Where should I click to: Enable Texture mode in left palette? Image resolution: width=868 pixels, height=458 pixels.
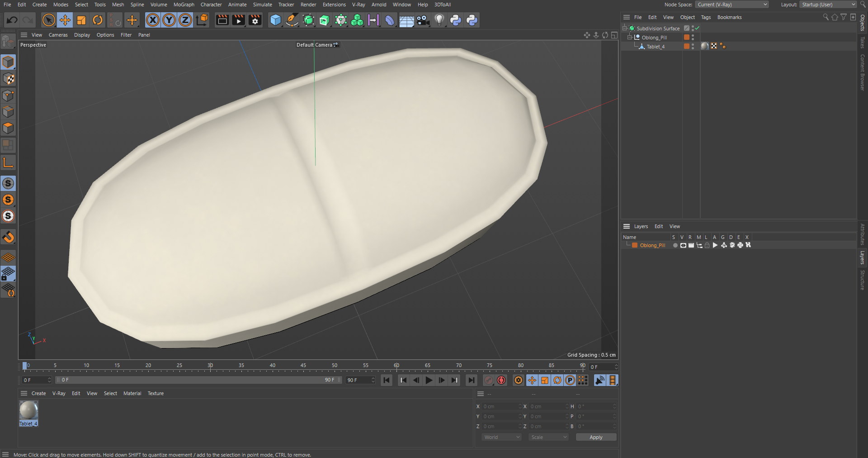[x=8, y=79]
